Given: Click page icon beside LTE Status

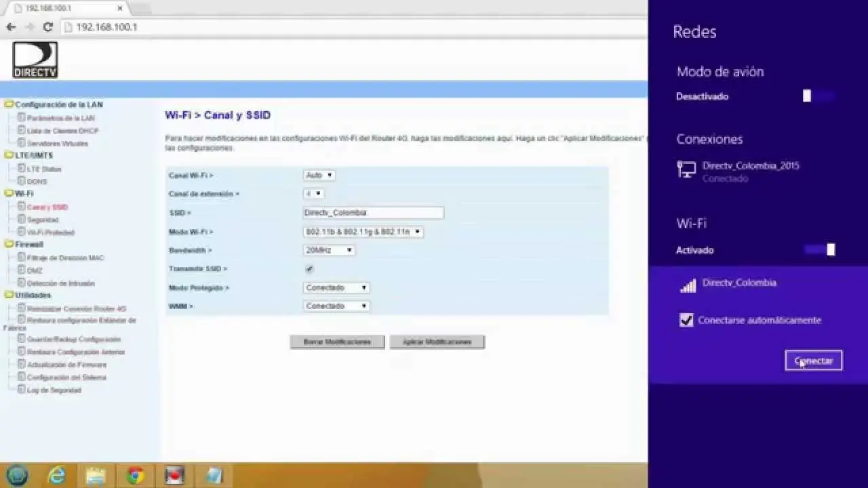Looking at the screenshot, I should 22,168.
